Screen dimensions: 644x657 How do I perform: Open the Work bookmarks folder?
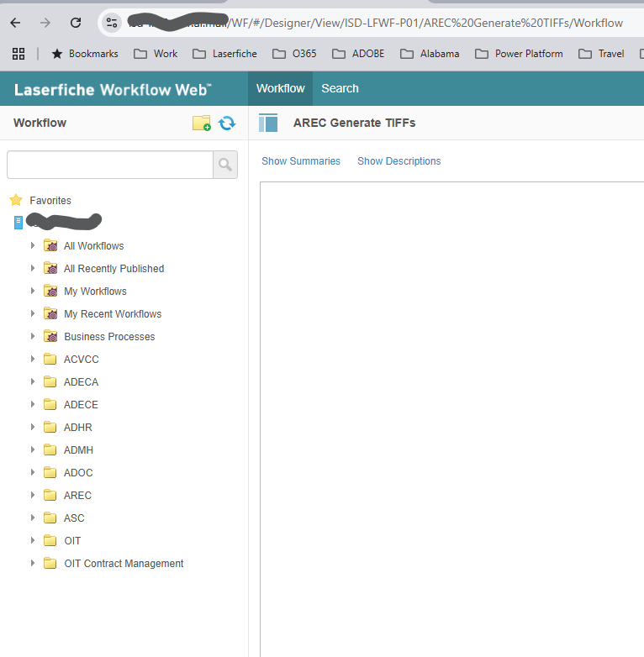[x=156, y=54]
